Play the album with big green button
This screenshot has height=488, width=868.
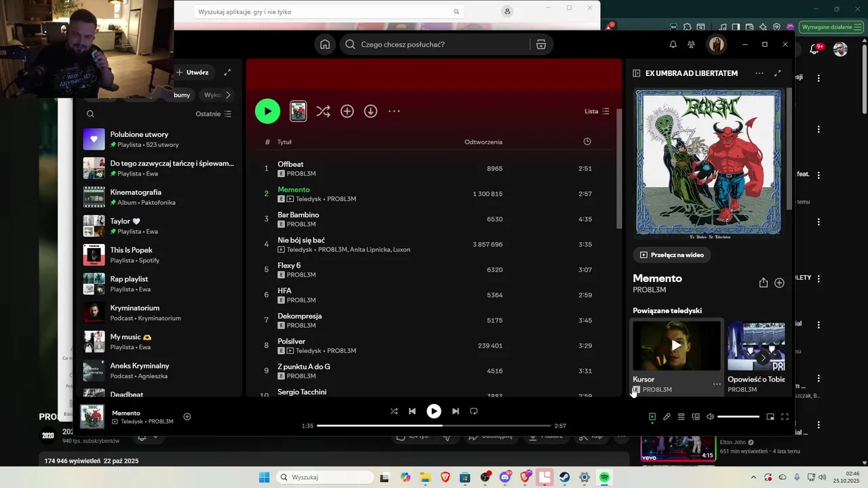coord(267,111)
